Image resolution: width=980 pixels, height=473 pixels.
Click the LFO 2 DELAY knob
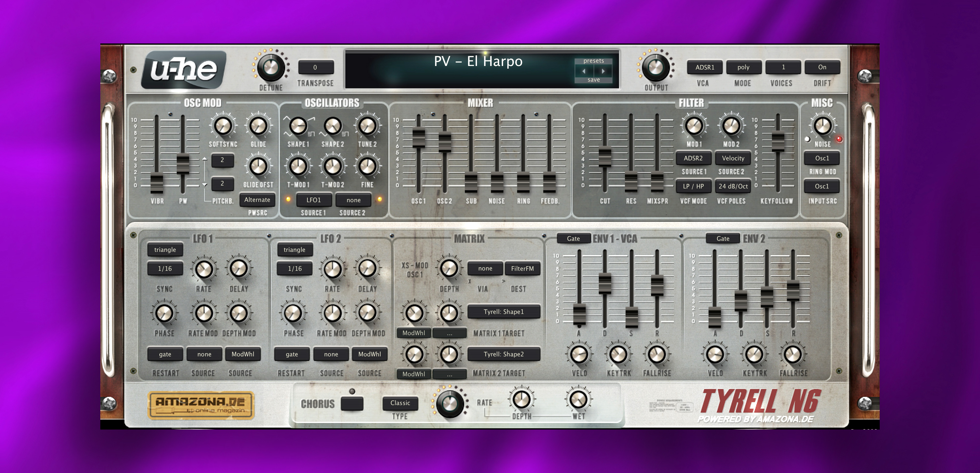pyautogui.click(x=367, y=269)
